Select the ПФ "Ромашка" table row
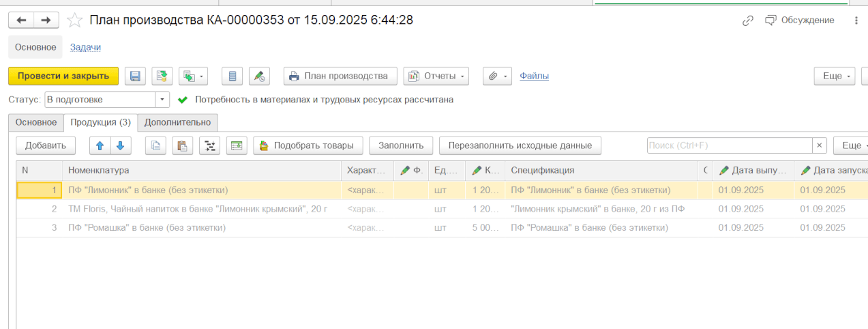The height and width of the screenshot is (329, 868). [198, 227]
